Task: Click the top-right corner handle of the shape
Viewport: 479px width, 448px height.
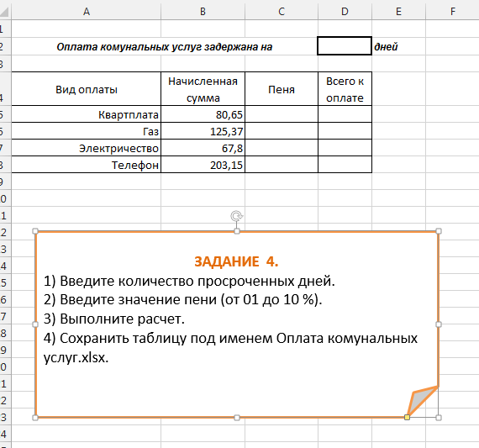Action: coord(439,231)
